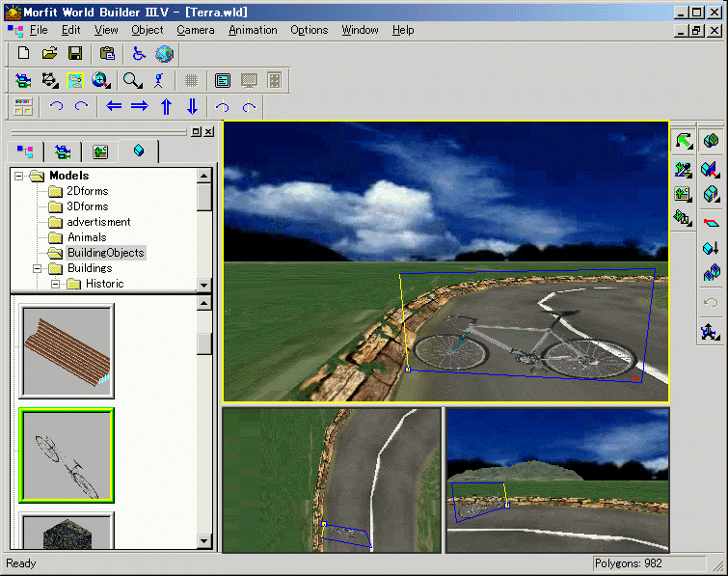Select the Animals folder in tree
Viewport: 728px width, 576px height.
pyautogui.click(x=86, y=237)
